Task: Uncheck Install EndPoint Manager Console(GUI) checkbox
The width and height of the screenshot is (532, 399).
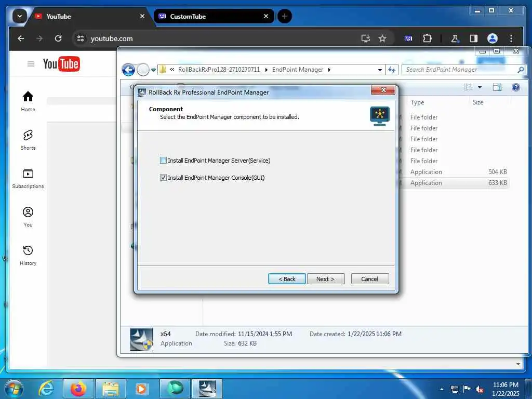Action: (x=163, y=178)
